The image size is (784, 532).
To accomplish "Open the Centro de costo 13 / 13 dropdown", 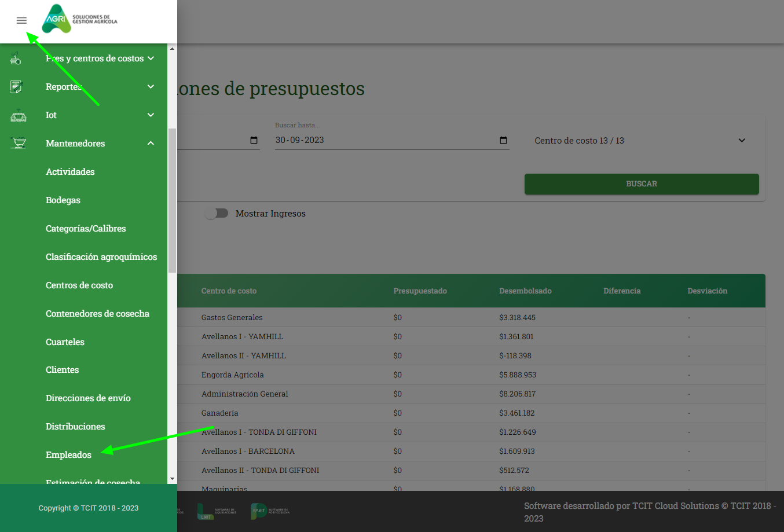I will pos(640,141).
